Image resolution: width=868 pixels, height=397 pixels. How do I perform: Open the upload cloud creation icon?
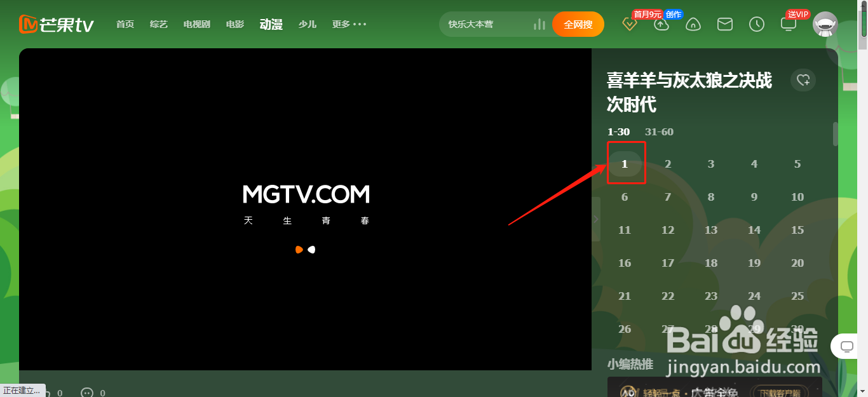[661, 25]
